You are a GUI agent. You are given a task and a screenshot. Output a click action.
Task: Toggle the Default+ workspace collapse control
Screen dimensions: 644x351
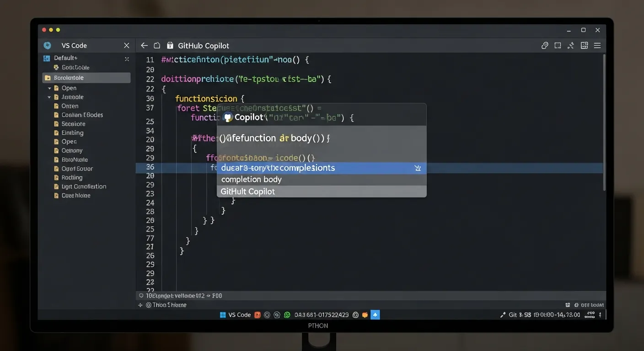pos(127,58)
